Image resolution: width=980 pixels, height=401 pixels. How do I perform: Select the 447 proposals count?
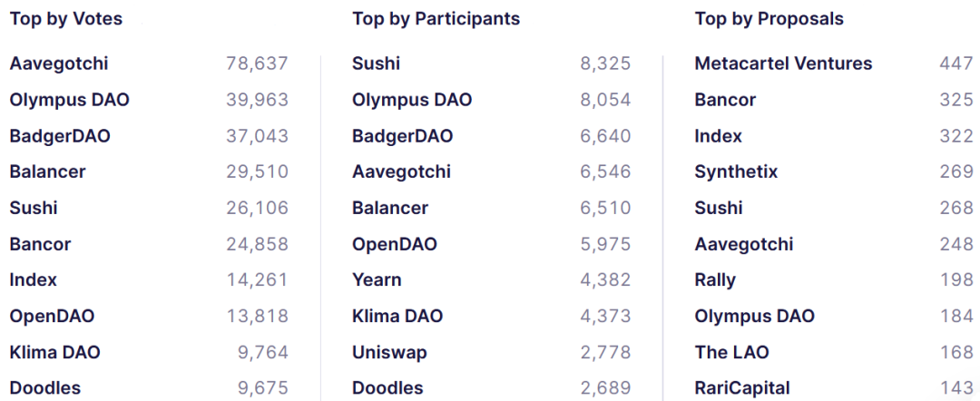[956, 64]
